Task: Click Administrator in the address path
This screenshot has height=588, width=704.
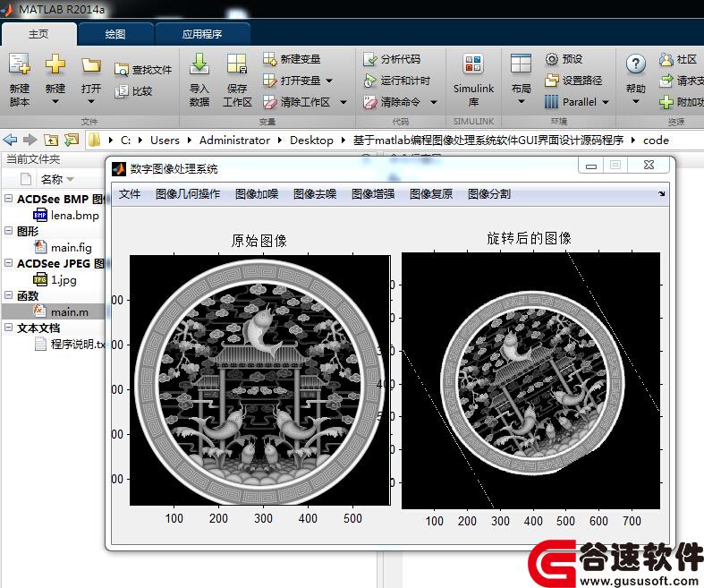Action: click(234, 141)
